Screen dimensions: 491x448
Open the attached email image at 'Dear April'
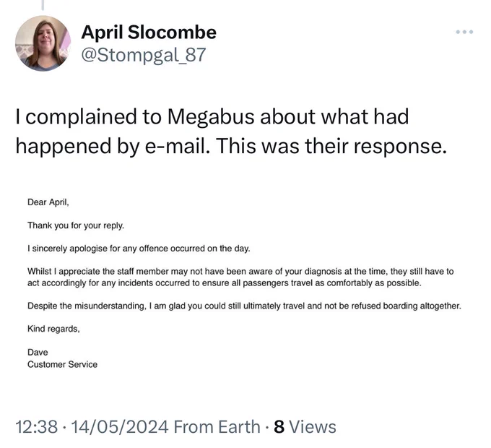48,202
